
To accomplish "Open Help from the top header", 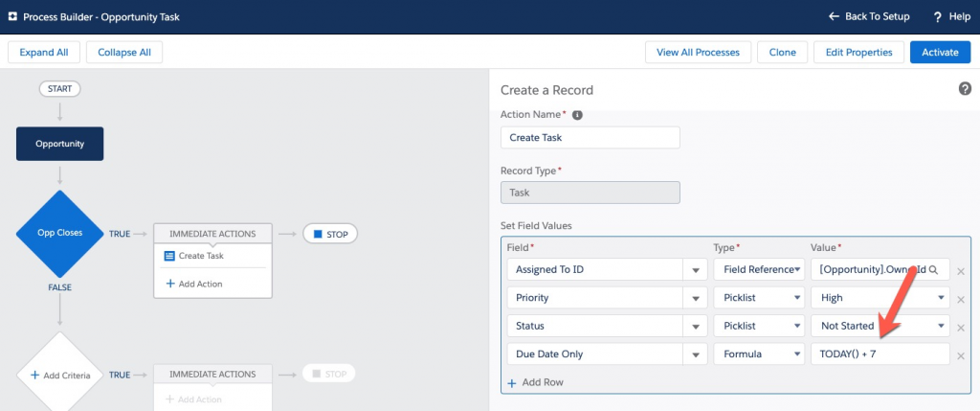I will (950, 17).
